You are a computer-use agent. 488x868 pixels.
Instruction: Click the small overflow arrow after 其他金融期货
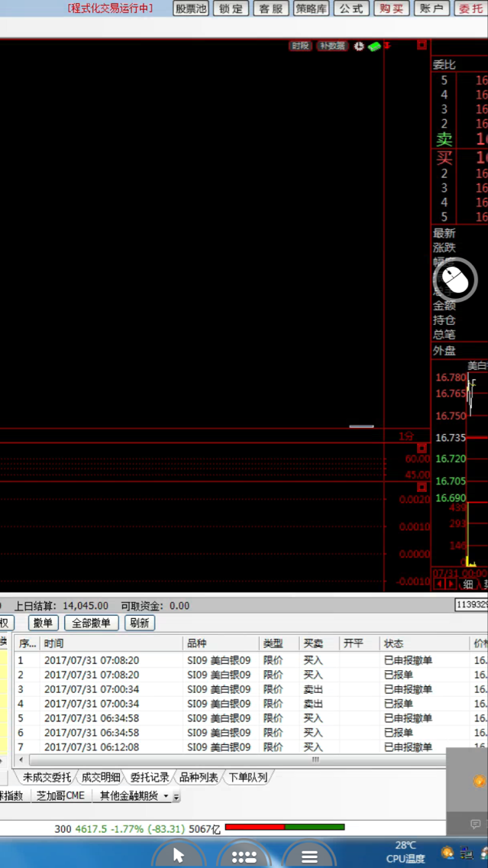tap(176, 797)
